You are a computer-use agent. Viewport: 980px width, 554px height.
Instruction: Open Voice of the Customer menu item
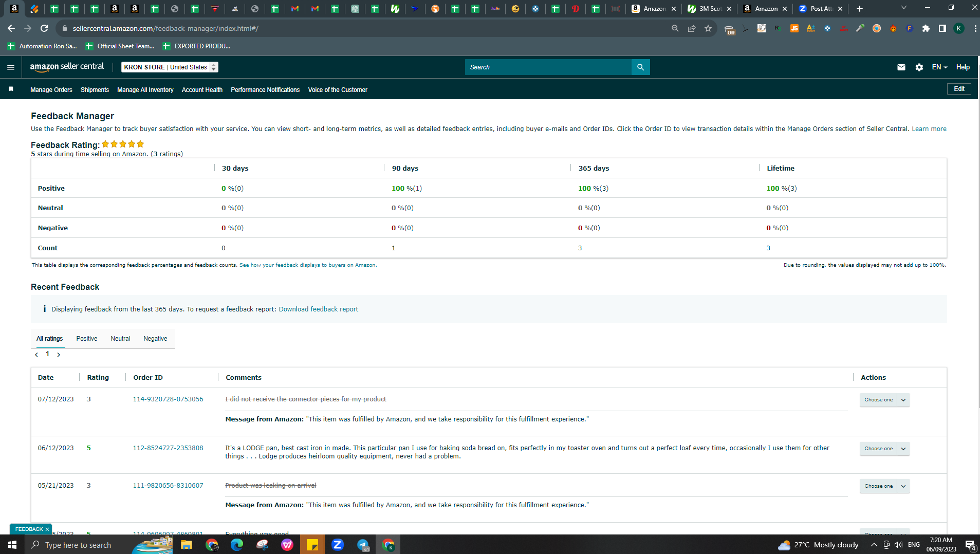click(338, 90)
